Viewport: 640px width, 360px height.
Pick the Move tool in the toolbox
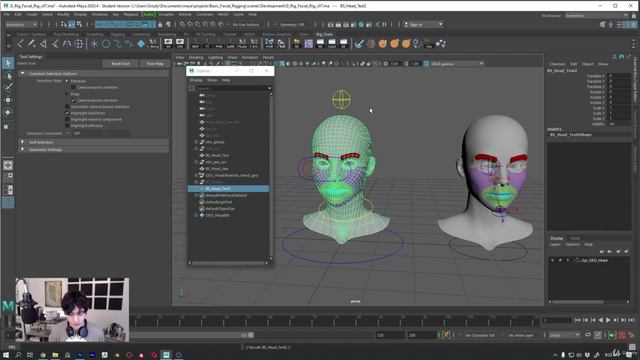(x=8, y=100)
